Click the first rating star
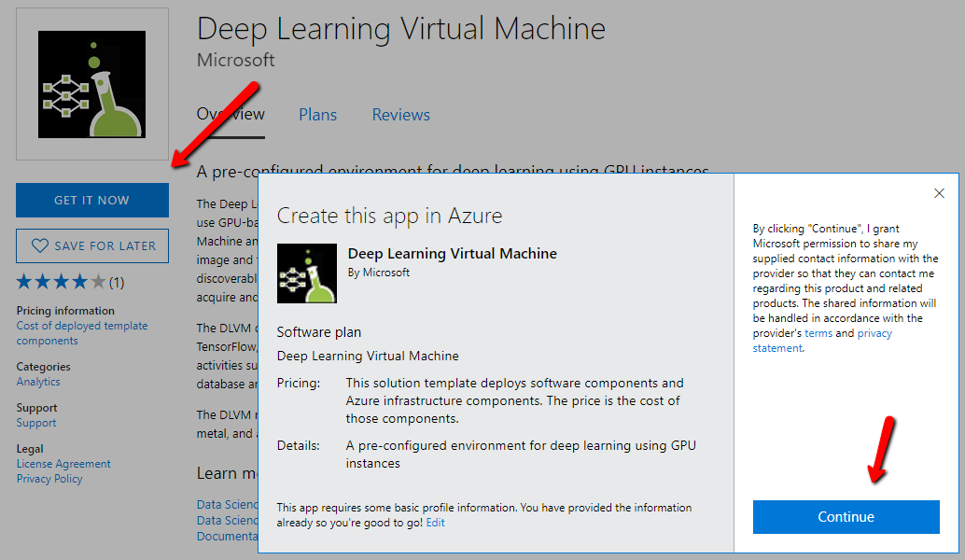Screen dimensions: 965x560 click(x=24, y=282)
